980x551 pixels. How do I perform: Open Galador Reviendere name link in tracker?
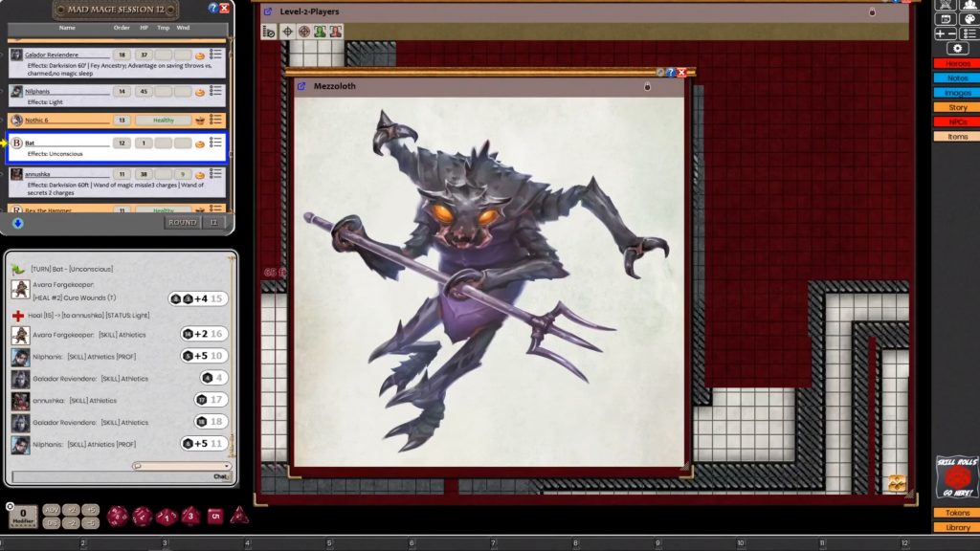52,55
